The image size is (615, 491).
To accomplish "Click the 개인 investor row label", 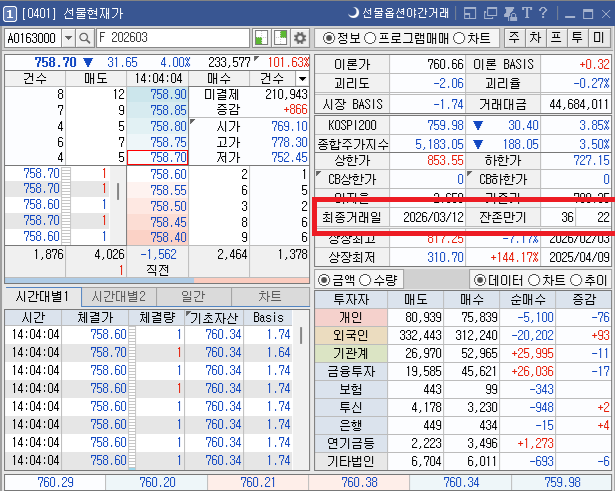I will pos(351,317).
